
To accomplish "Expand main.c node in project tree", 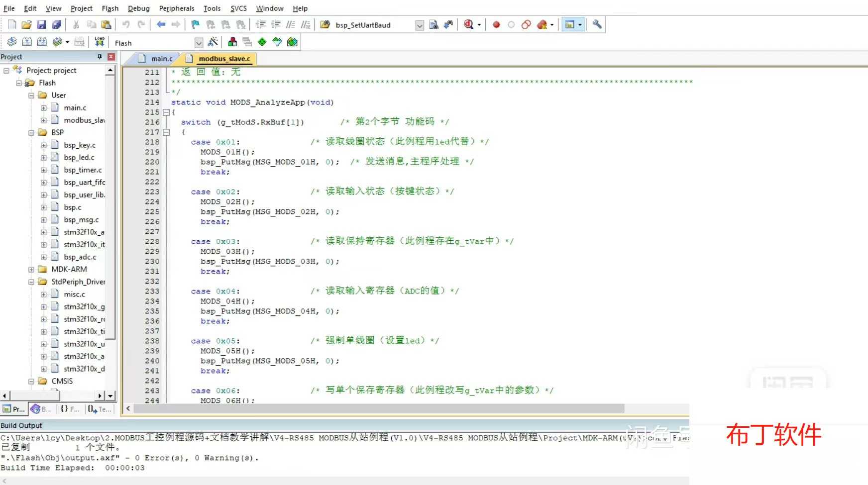I will click(44, 107).
